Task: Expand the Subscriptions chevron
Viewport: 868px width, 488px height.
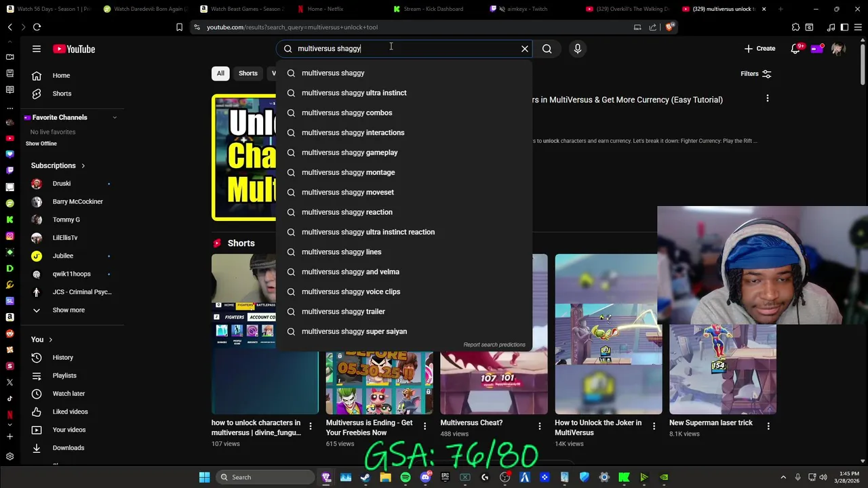Action: point(83,165)
